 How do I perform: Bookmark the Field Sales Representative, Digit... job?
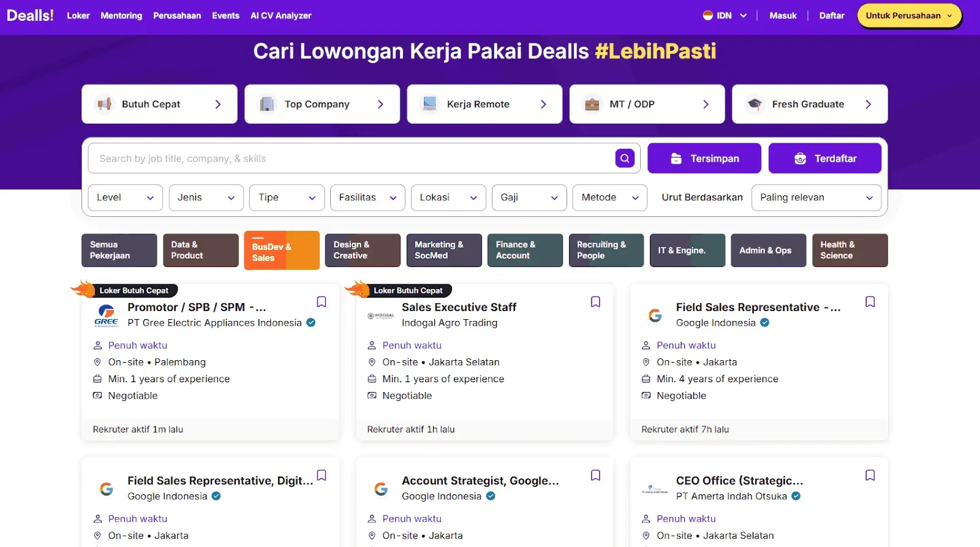point(321,475)
